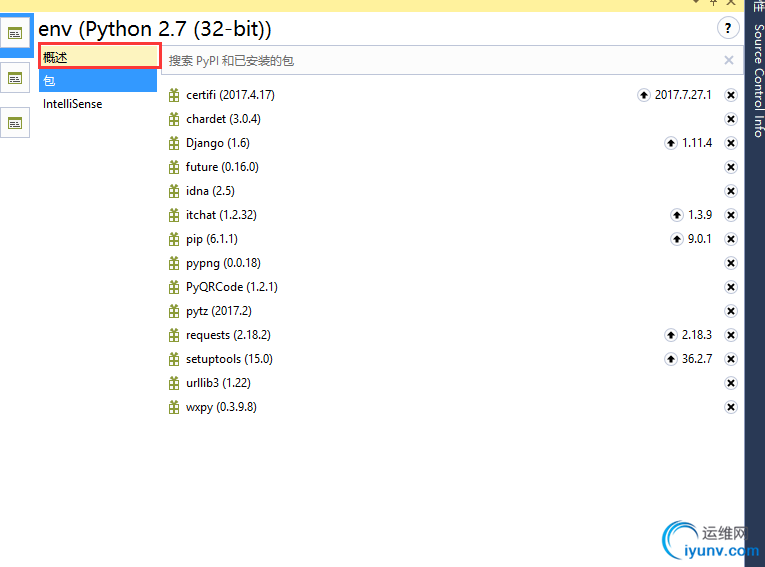Screen dimensions: 765x567
Task: Select the chardet (3.0.4) entry
Action: click(223, 119)
